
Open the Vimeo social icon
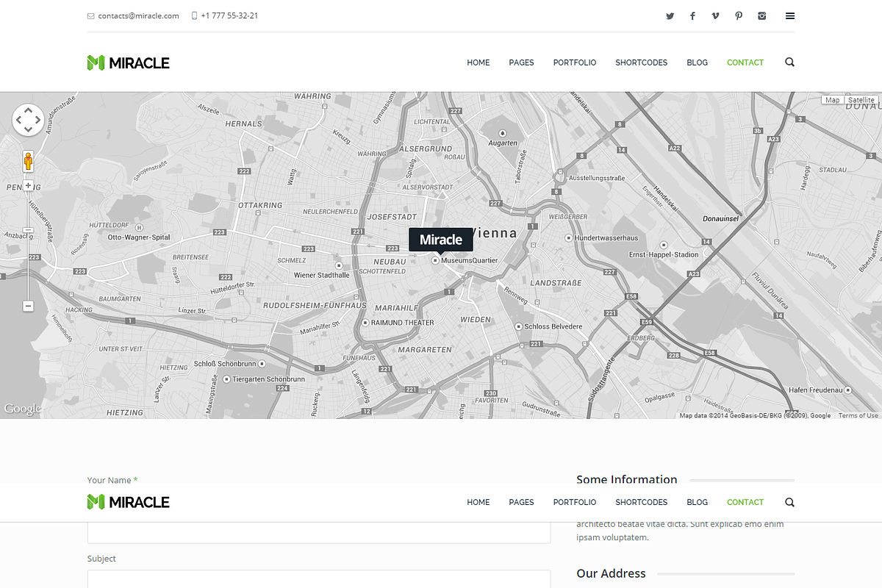point(715,16)
